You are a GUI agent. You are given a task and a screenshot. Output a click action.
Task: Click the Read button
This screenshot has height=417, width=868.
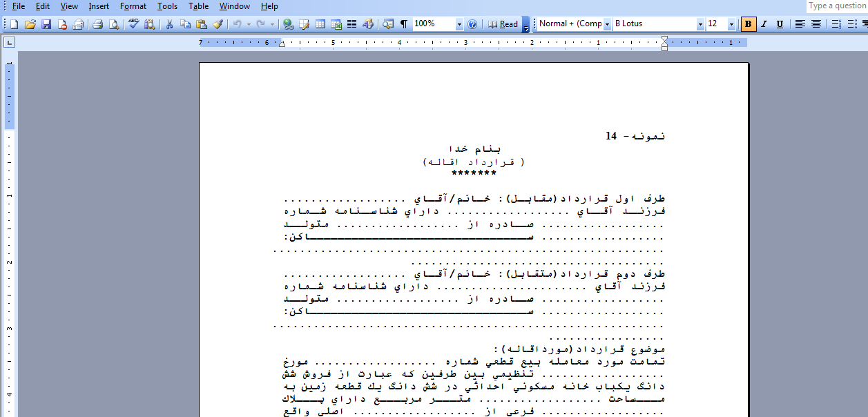[503, 24]
